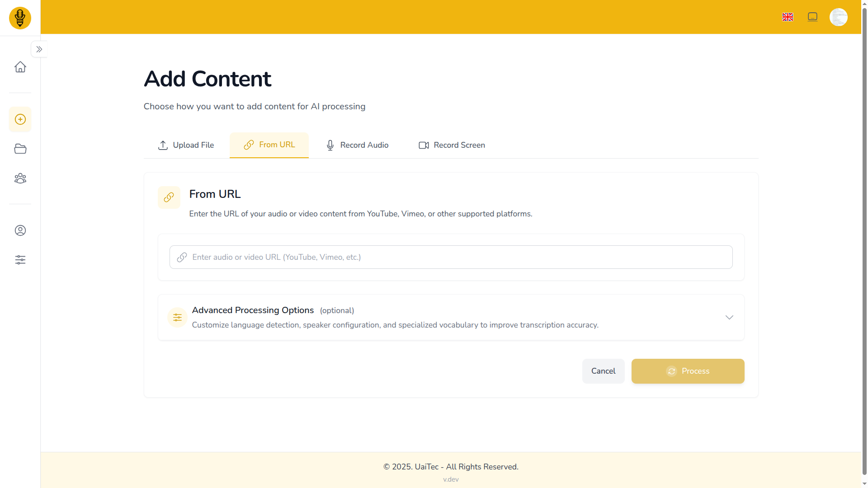868x488 pixels.
Task: Click the audio or video URL input field
Action: click(x=451, y=257)
